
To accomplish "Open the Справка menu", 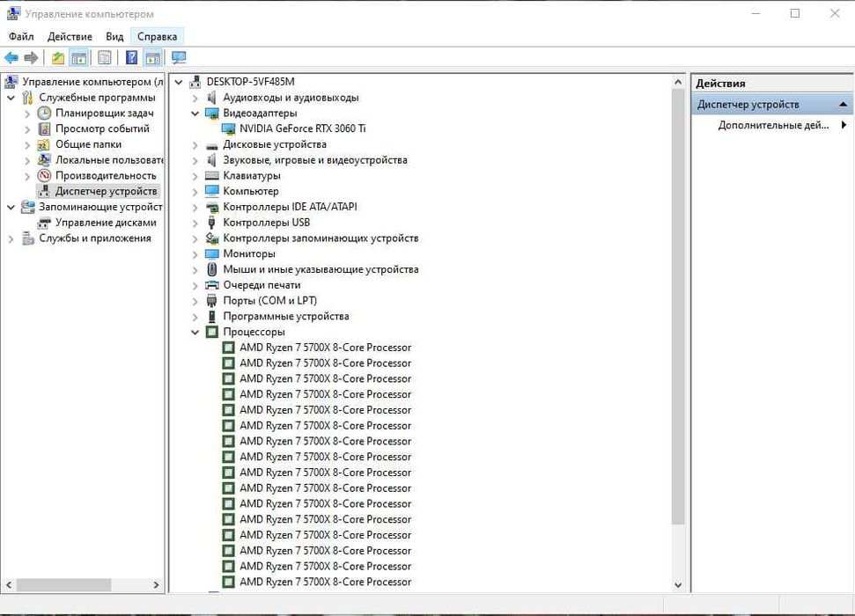I will click(157, 37).
